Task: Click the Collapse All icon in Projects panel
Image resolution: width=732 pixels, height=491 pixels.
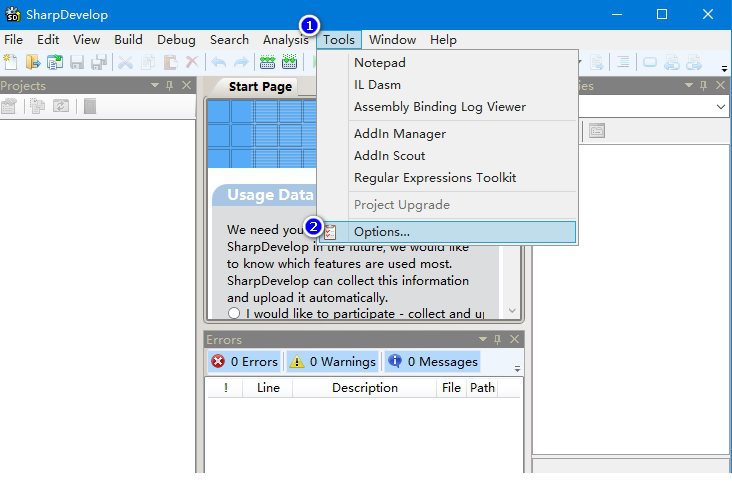Action: pos(90,106)
